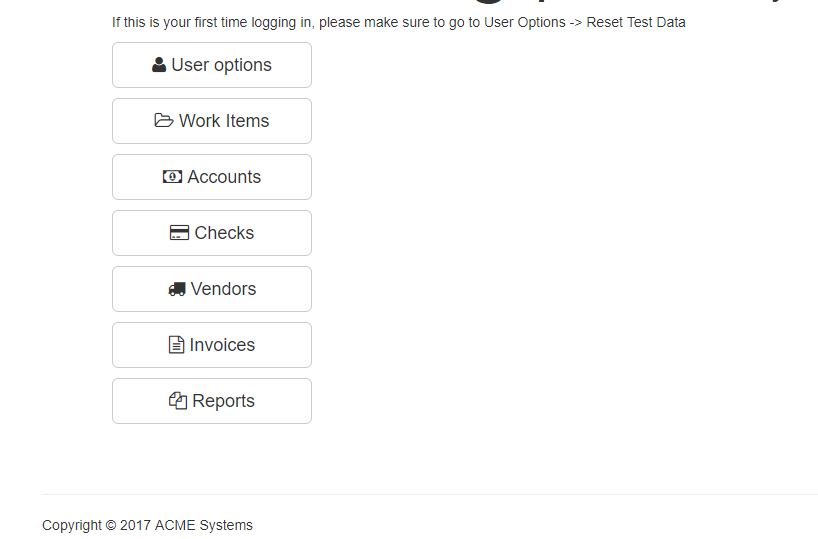The image size is (818, 539).
Task: Click the horizontal divider above the footer
Action: (x=430, y=494)
